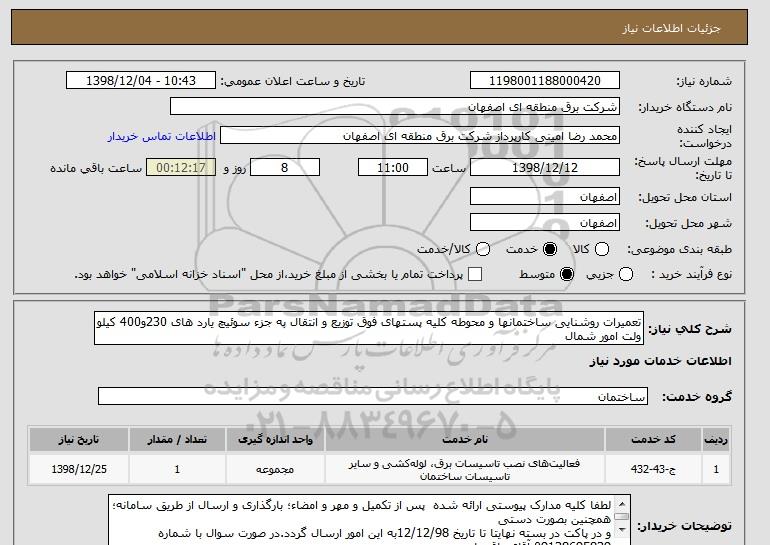770x545 pixels.
Task: Click the ردیف column header
Action: pyautogui.click(x=716, y=439)
